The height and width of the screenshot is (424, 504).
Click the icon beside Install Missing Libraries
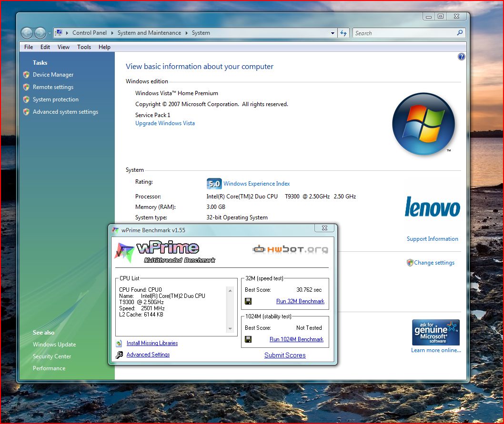click(x=119, y=344)
